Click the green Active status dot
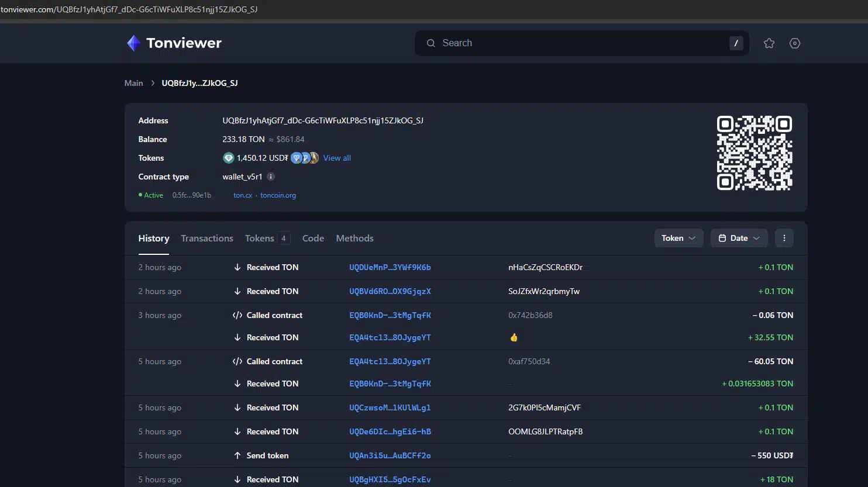This screenshot has height=487, width=868. (140, 195)
